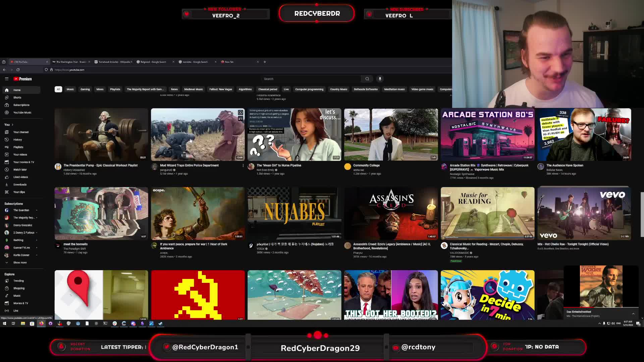Viewport: 644px width, 362px height.
Task: Add Mud Wizard video to Watch later
Action: 240,112
